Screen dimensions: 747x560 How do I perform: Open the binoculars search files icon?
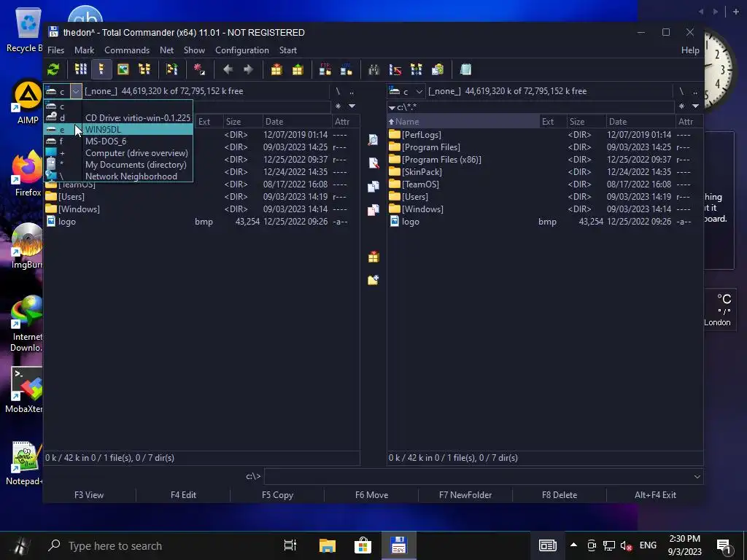click(x=374, y=69)
